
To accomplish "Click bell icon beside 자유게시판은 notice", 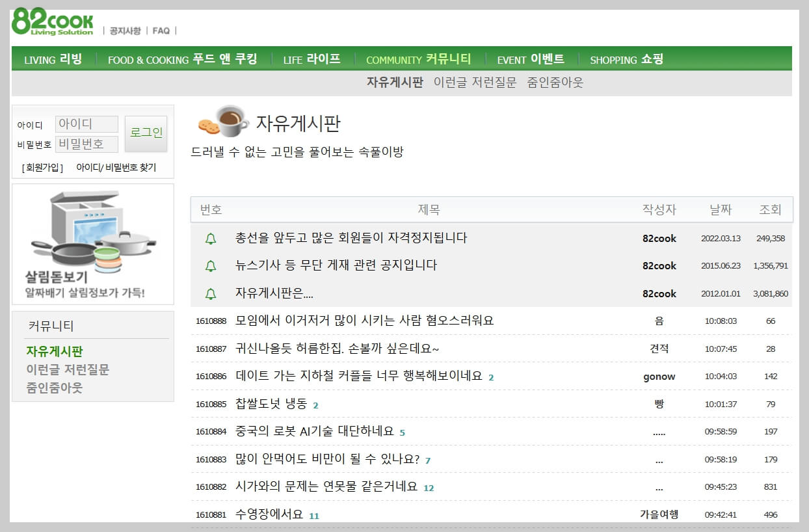I will point(209,293).
